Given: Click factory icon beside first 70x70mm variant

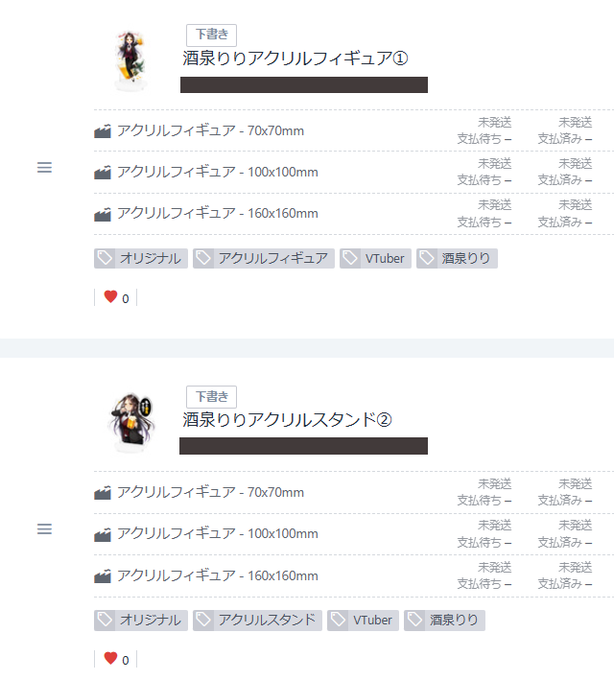Looking at the screenshot, I should [103, 131].
